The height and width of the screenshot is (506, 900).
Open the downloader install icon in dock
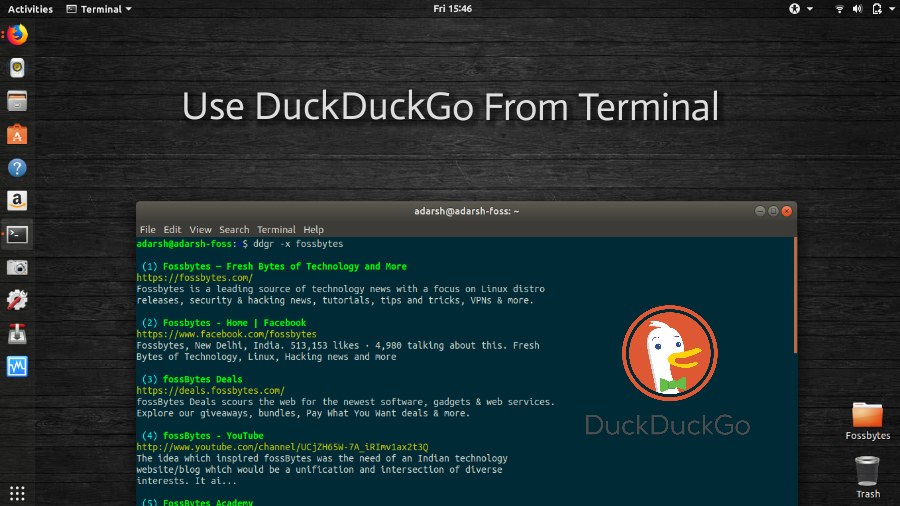[17, 333]
